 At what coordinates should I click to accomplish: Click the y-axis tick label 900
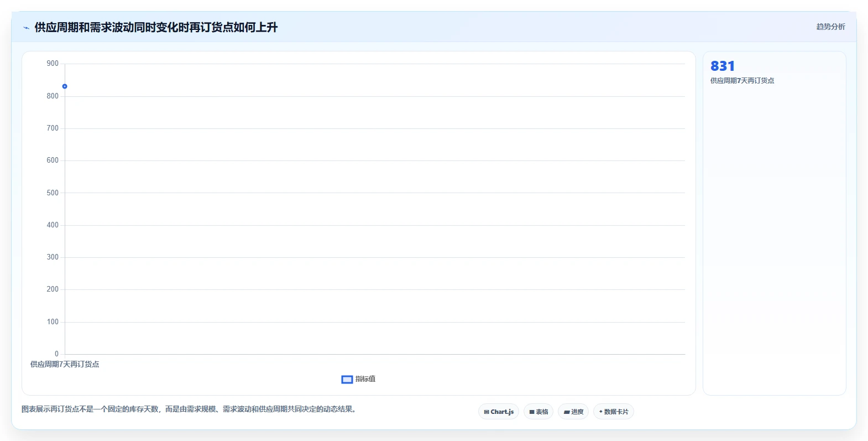click(53, 64)
